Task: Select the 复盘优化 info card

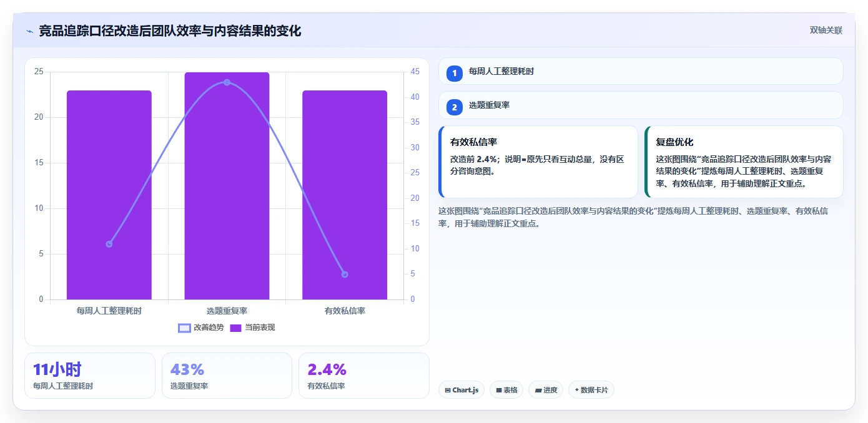Action: 744,162
